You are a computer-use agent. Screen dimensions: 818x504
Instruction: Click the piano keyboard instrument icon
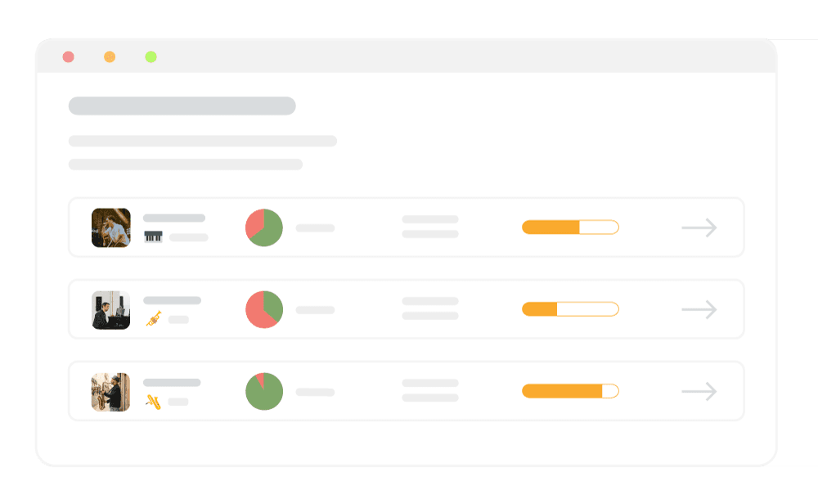153,236
